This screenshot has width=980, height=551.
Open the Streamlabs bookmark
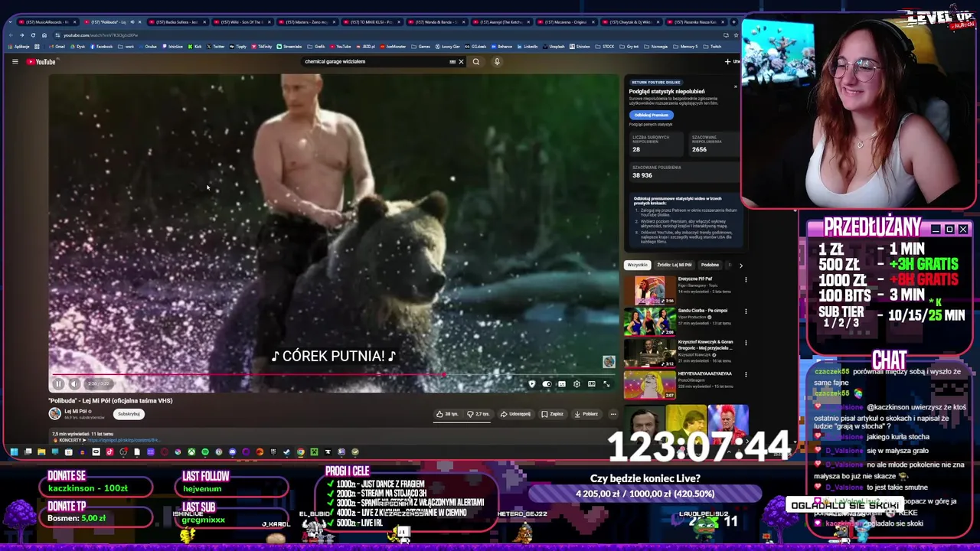(289, 47)
